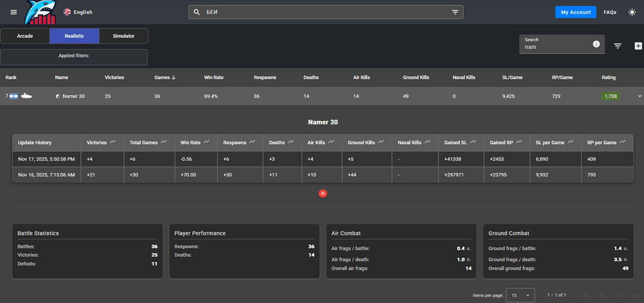
Task: Close the Namer 30 details with the red X
Action: (x=323, y=193)
